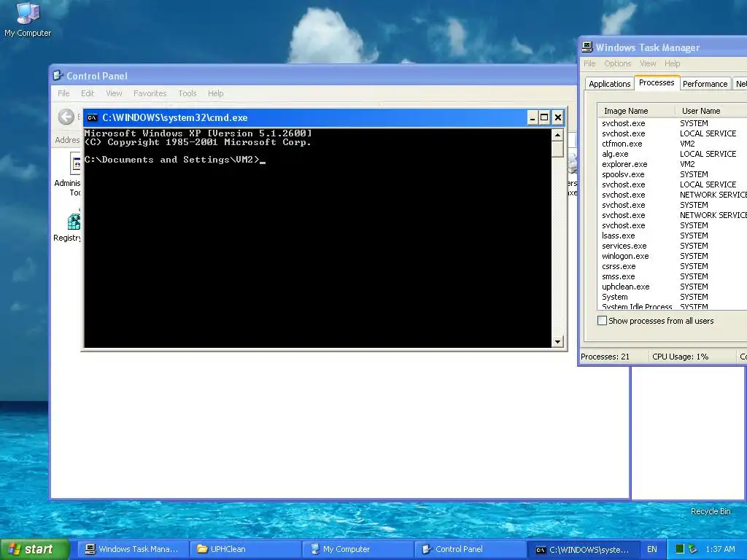This screenshot has height=560, width=747.
Task: Open Task Manager Help menu
Action: 672,63
